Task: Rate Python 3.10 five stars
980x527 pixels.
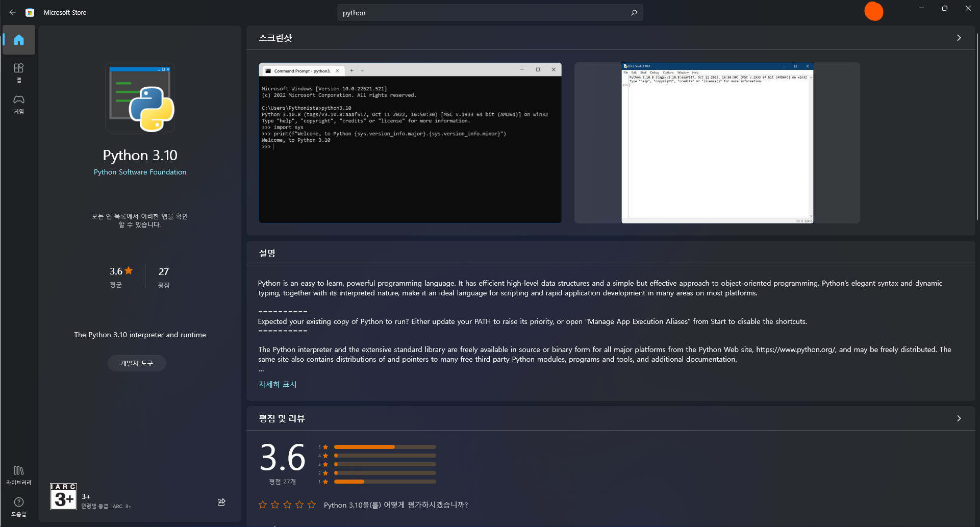Action: 312,505
